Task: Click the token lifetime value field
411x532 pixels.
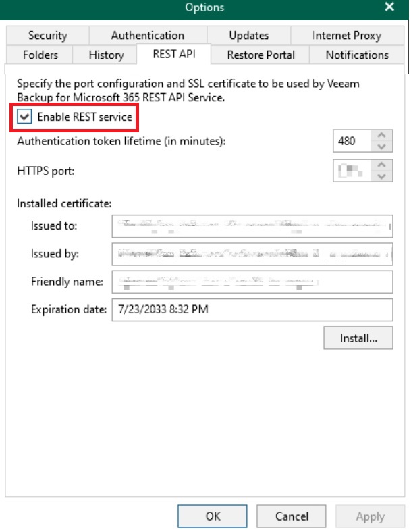Action: coord(352,141)
